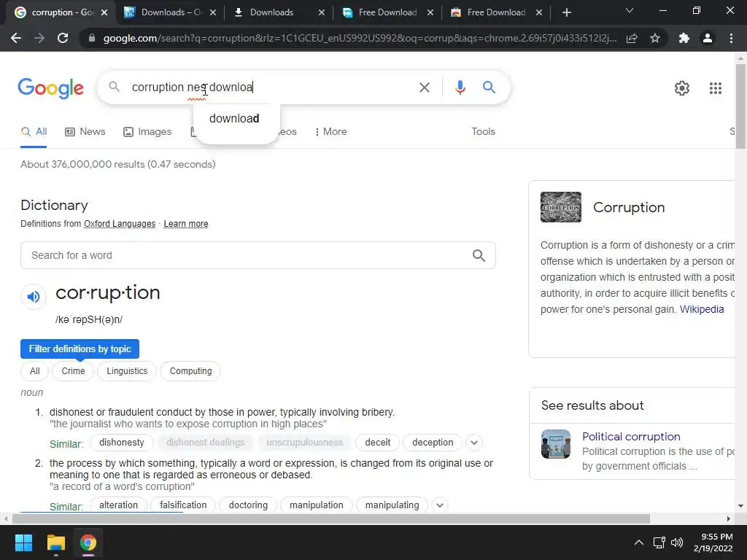Bookmark page with the star icon
The image size is (747, 560).
pyautogui.click(x=655, y=38)
